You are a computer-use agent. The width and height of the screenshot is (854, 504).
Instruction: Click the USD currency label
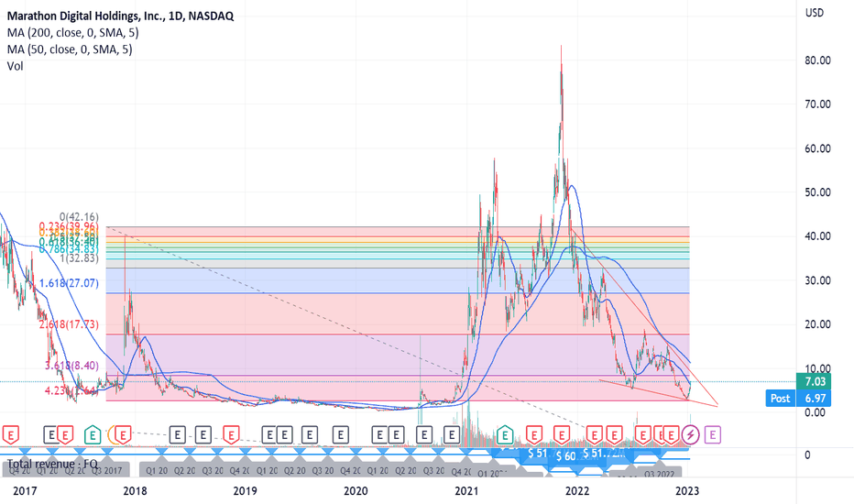click(815, 13)
